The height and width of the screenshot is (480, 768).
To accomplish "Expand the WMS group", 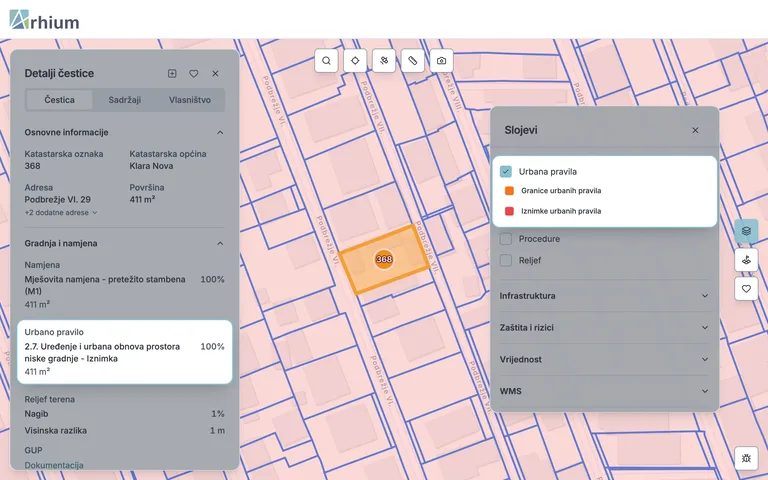I will (x=604, y=391).
